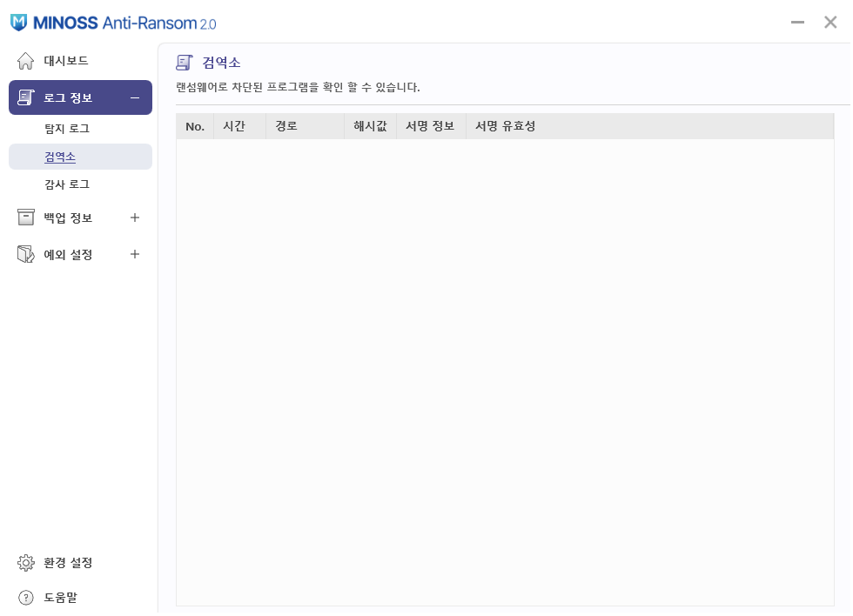This screenshot has width=853, height=616.
Task: Sort by the 경로 column header
Action: coord(306,127)
